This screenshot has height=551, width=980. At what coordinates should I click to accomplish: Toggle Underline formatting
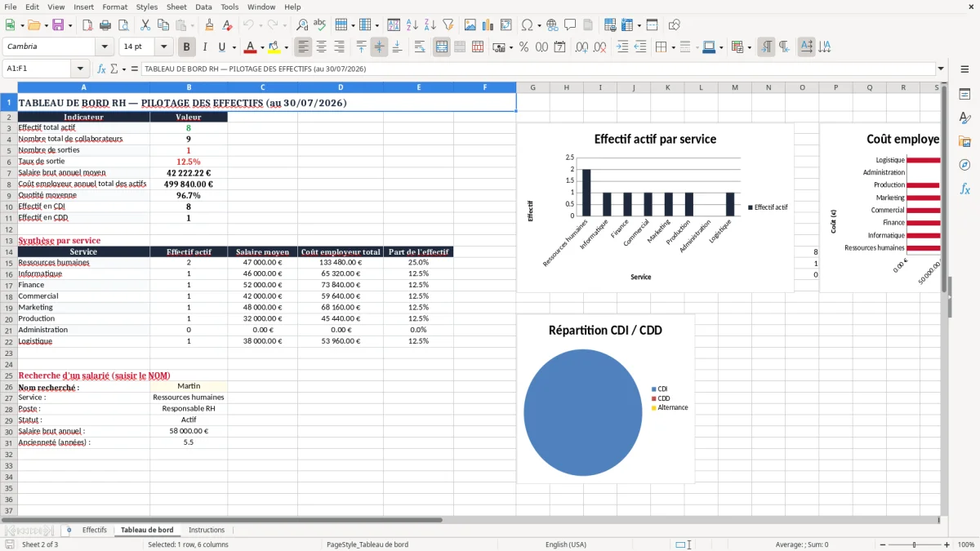click(222, 47)
